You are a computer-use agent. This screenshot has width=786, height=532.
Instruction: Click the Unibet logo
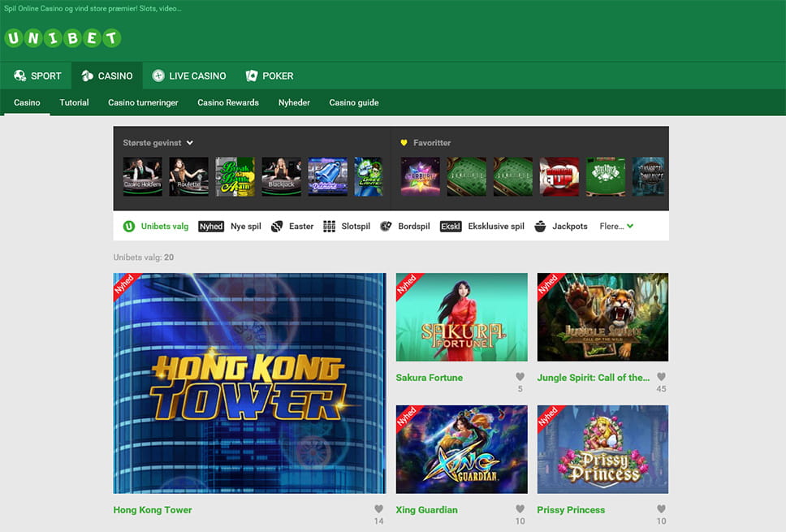63,38
